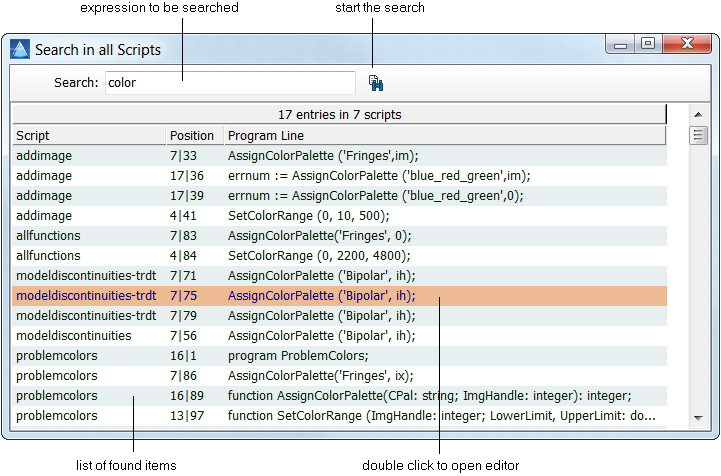Select allfunctions row at position 7|83

tap(339, 236)
